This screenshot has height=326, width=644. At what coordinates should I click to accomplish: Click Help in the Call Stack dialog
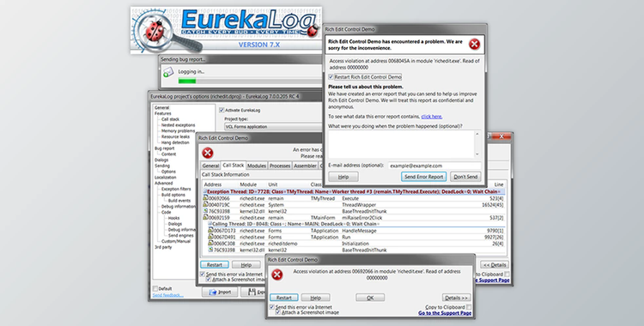(x=246, y=265)
